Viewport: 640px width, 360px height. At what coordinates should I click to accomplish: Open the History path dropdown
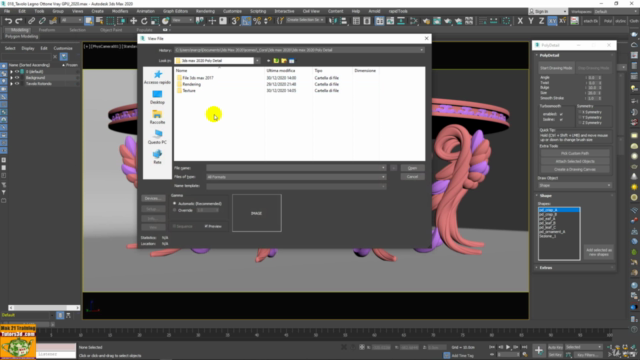[422, 50]
